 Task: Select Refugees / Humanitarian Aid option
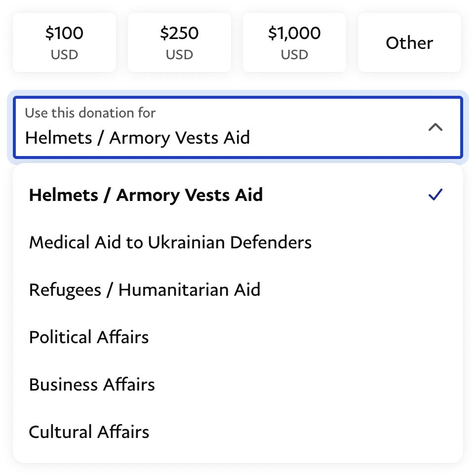[x=145, y=290]
